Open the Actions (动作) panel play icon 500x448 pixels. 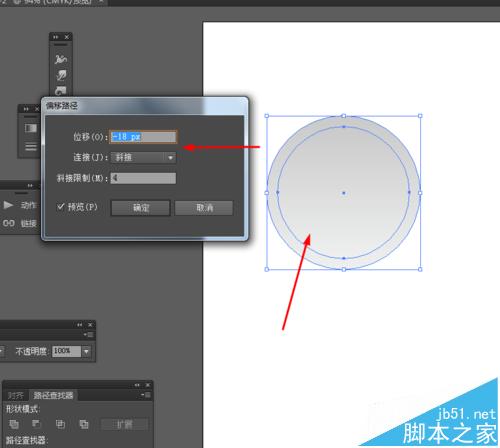click(x=8, y=205)
